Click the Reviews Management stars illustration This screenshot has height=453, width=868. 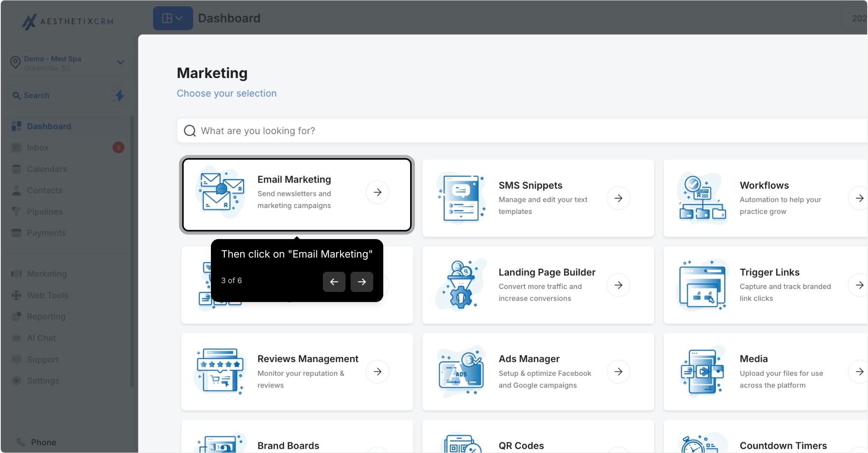point(221,372)
